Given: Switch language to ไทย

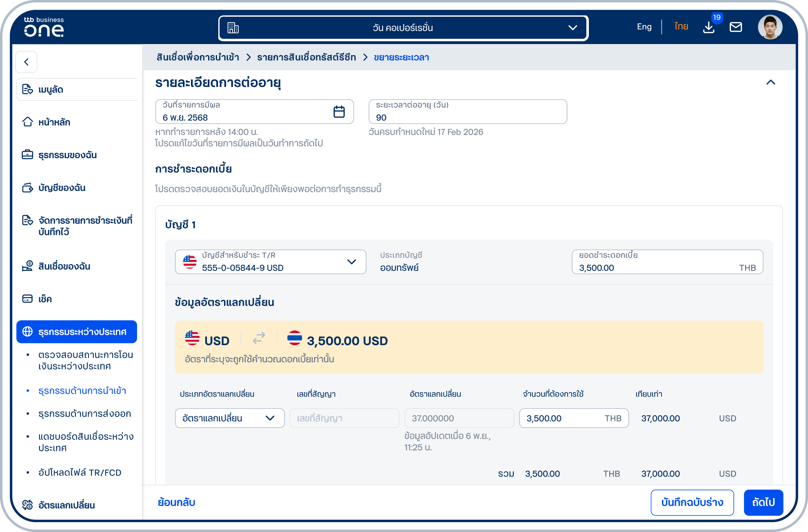Looking at the screenshot, I should pyautogui.click(x=681, y=27).
